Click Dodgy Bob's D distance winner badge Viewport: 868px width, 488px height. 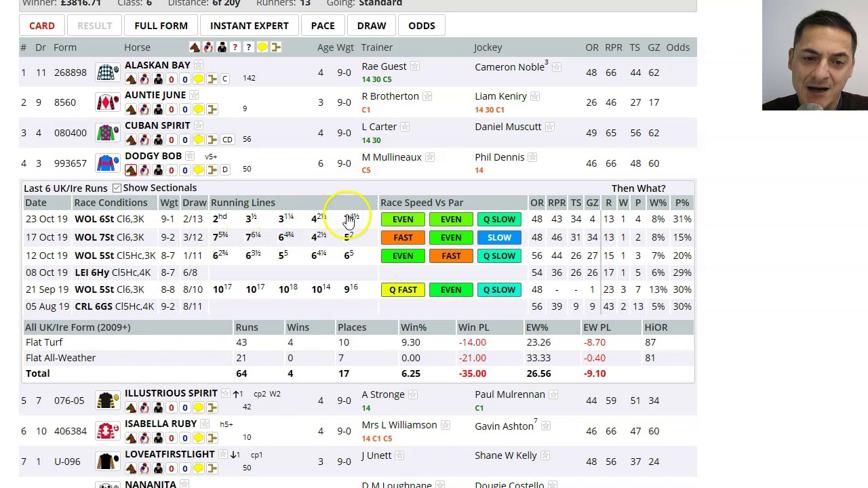(225, 170)
